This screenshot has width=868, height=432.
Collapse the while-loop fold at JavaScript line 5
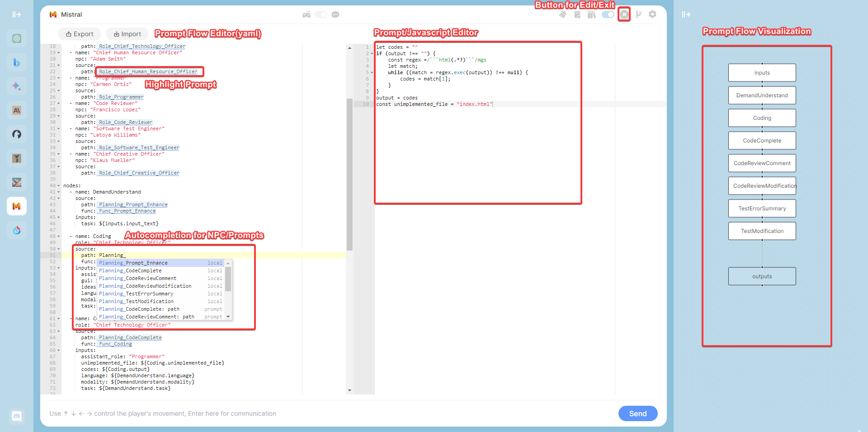tap(372, 73)
